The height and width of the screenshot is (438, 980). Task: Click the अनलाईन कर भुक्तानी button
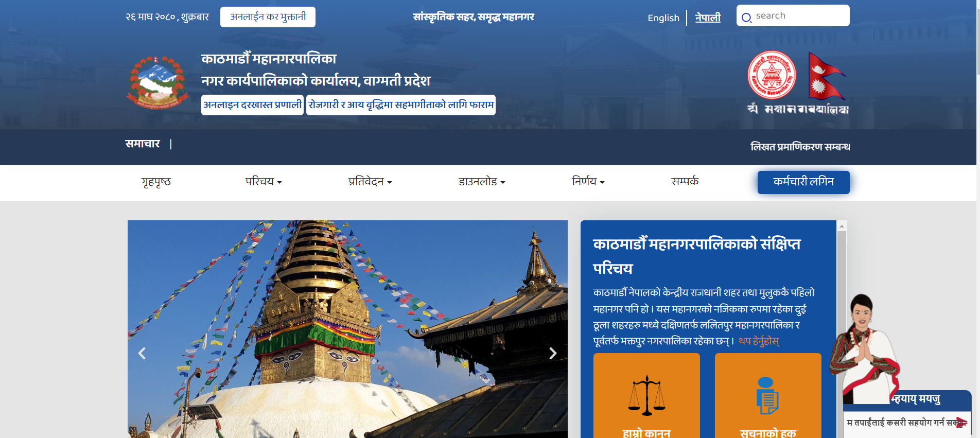point(268,17)
